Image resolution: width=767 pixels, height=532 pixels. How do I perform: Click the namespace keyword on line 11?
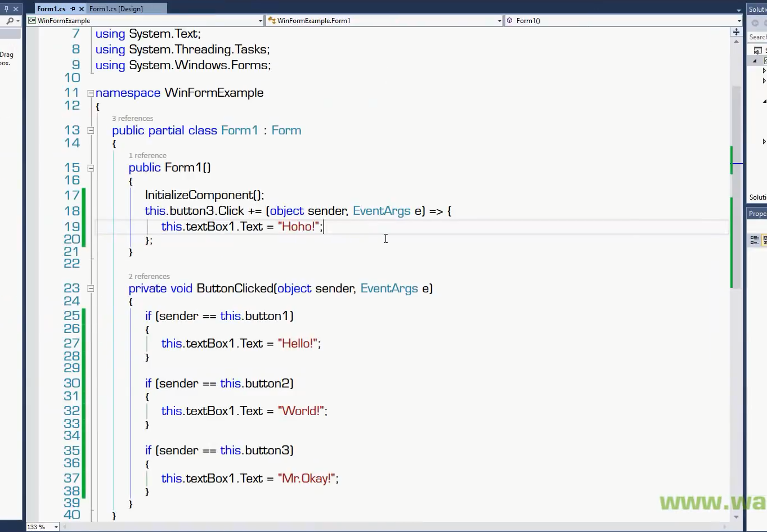[x=128, y=93]
